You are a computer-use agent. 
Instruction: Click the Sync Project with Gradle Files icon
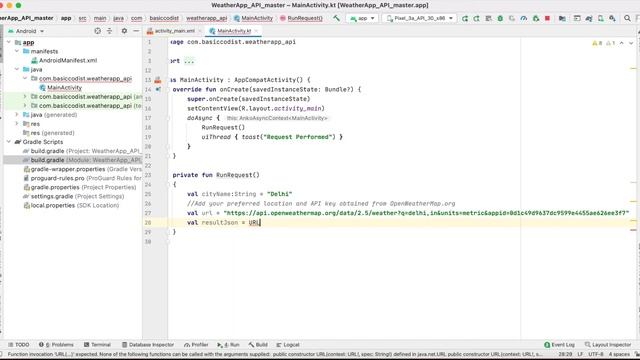(x=589, y=18)
